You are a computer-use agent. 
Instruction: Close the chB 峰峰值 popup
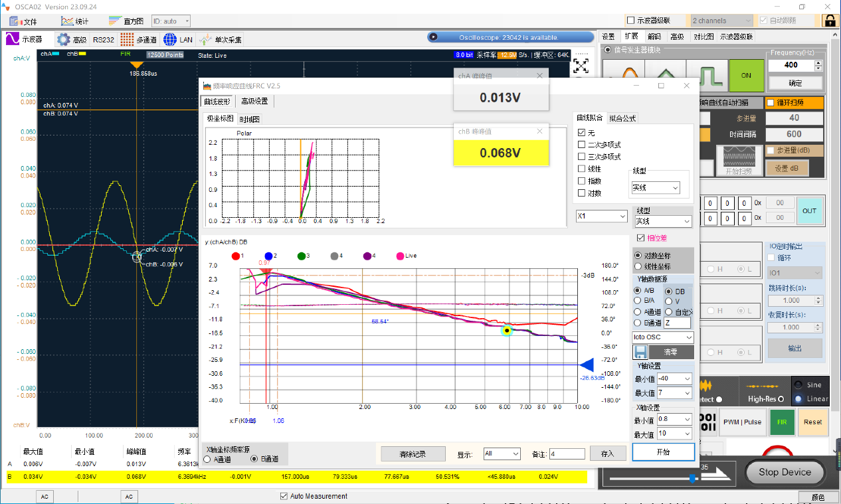click(539, 131)
